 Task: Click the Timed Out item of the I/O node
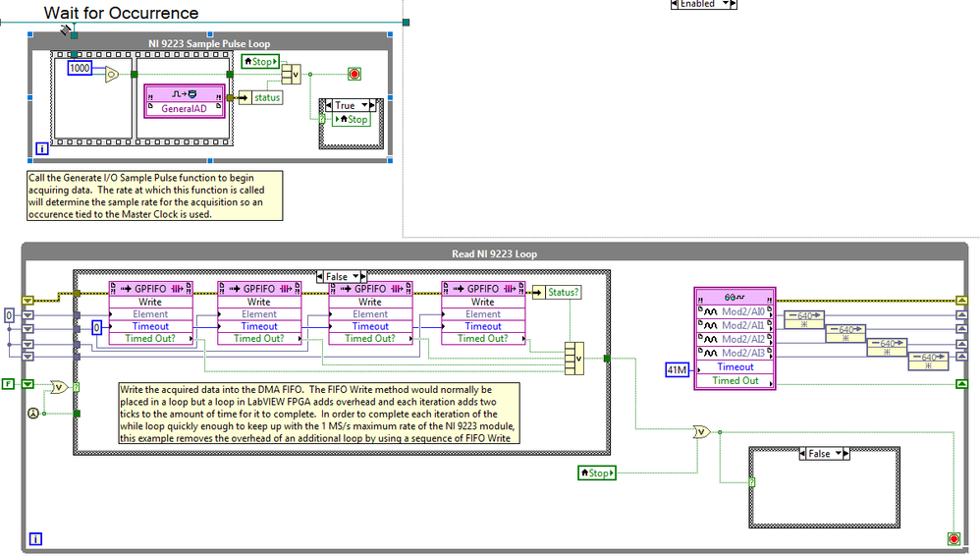pos(735,381)
